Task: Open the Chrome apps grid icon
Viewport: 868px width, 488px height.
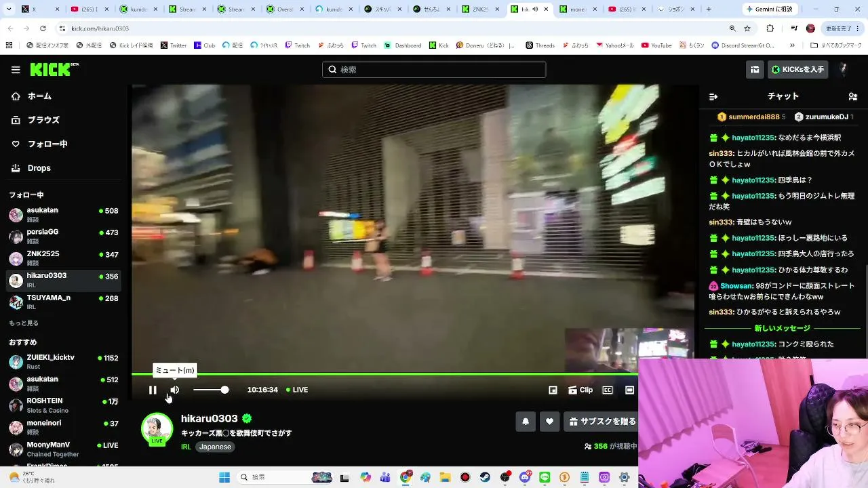Action: [x=9, y=45]
